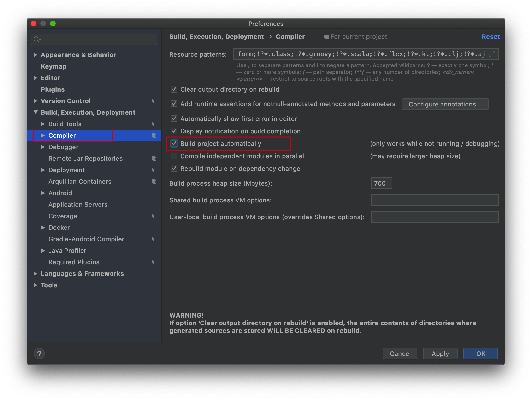Click Configure annotations... button
This screenshot has height=400, width=532.
[445, 104]
